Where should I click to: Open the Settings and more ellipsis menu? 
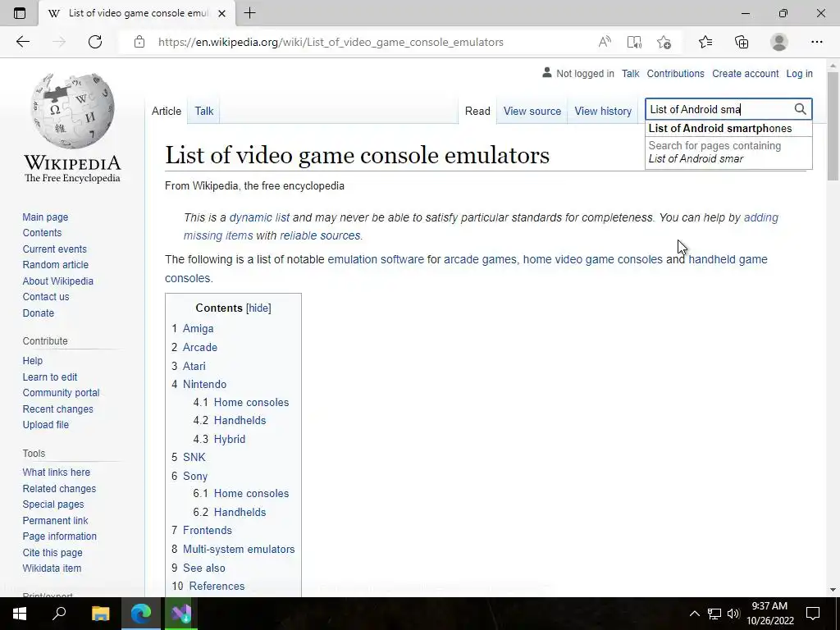(816, 42)
